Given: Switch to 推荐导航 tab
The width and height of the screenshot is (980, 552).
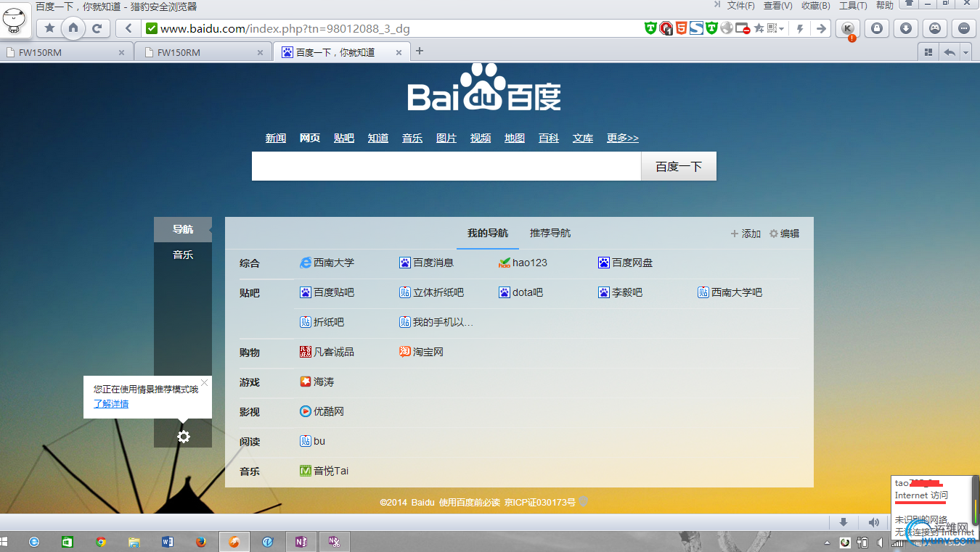Looking at the screenshot, I should click(x=550, y=233).
